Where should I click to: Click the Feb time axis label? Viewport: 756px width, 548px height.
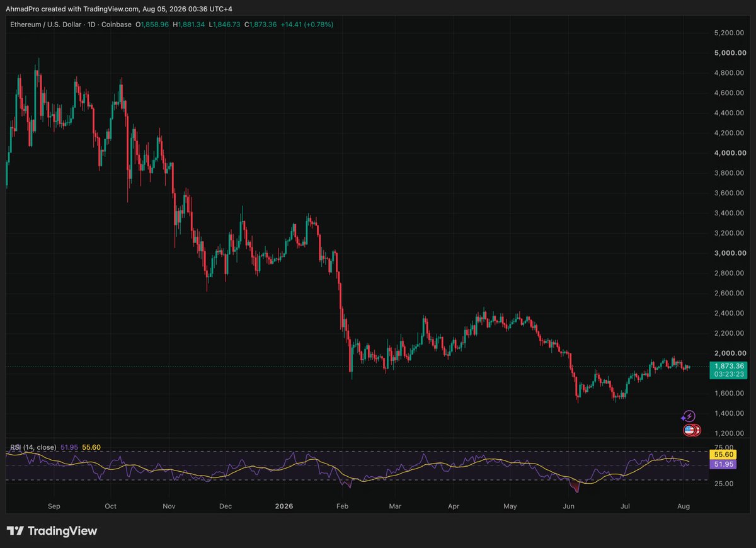coord(342,506)
